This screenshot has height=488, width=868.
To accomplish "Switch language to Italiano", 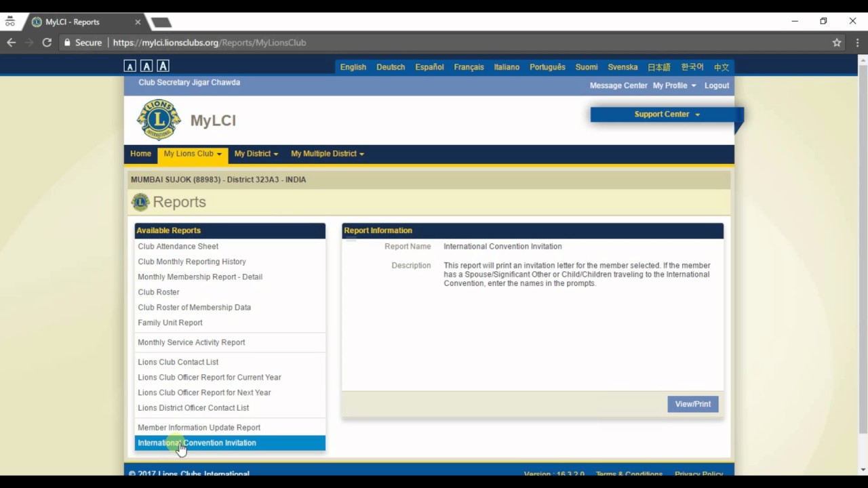I will pyautogui.click(x=507, y=67).
